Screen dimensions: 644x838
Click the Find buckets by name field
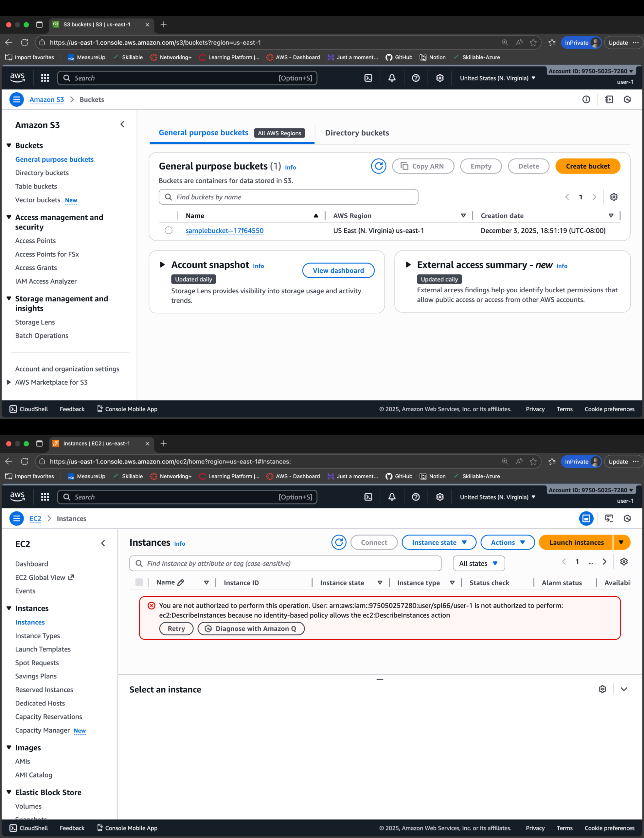coord(288,197)
